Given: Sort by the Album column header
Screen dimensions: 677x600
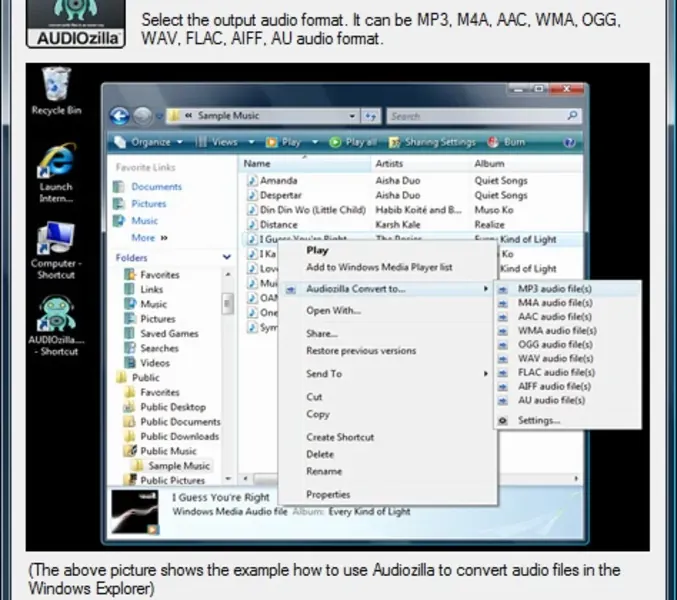Looking at the screenshot, I should pos(525,164).
